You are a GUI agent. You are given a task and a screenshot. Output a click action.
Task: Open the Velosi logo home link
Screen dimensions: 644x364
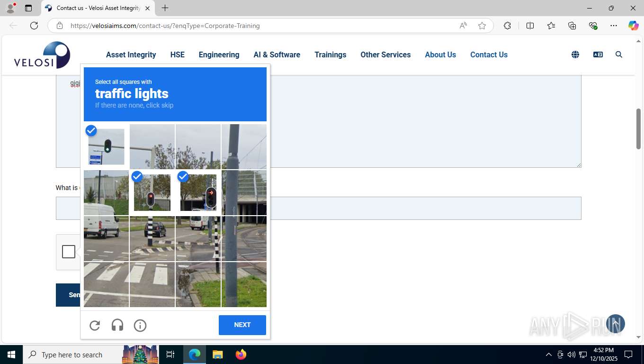pos(42,55)
